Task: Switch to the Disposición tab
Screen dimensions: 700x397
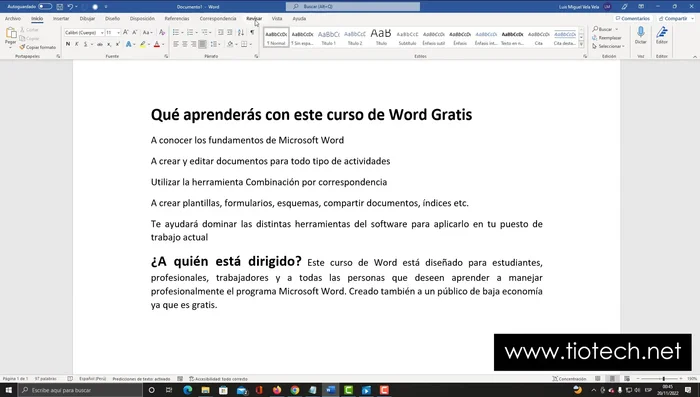Action: click(x=142, y=19)
